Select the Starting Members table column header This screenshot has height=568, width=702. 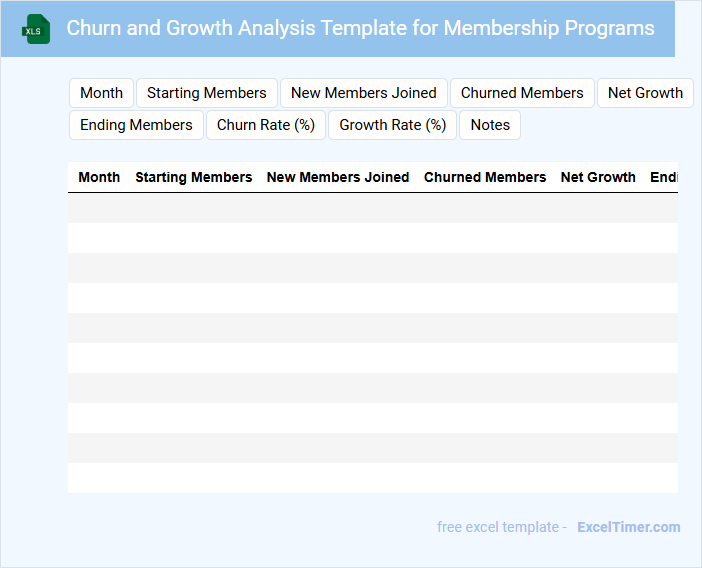click(193, 177)
